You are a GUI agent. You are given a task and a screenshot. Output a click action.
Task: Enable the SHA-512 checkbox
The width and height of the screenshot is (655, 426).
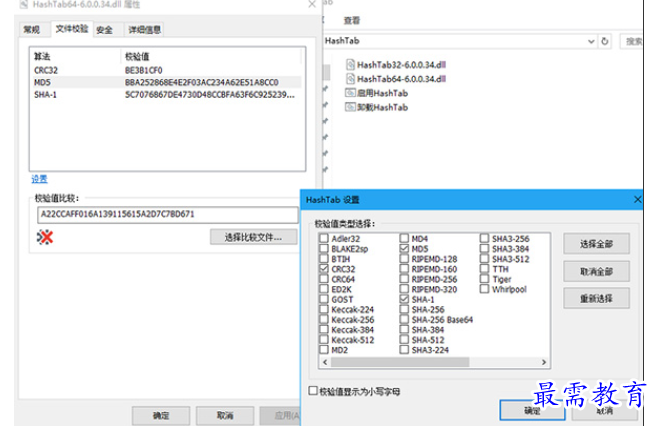(404, 340)
